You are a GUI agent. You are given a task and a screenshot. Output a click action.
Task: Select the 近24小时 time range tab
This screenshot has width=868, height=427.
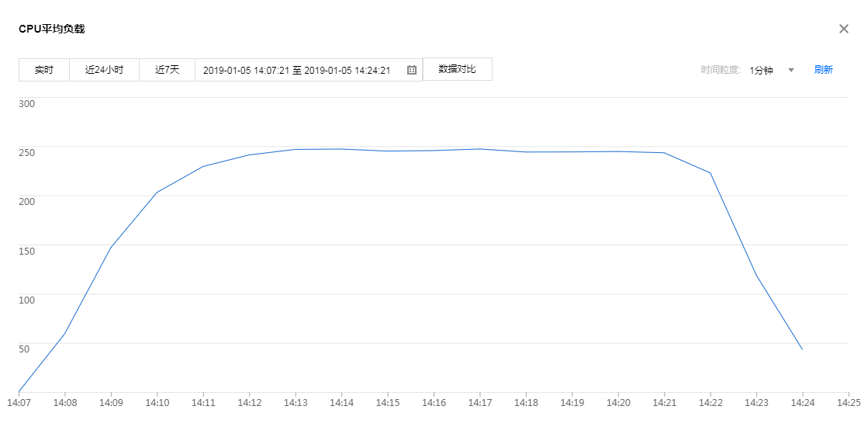[x=104, y=70]
